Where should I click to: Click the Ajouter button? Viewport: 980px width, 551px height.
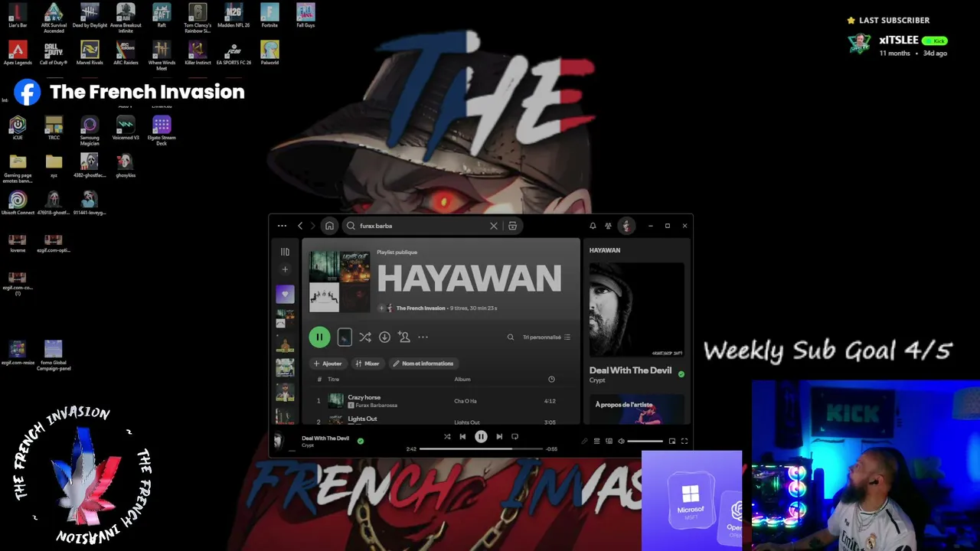tap(328, 364)
